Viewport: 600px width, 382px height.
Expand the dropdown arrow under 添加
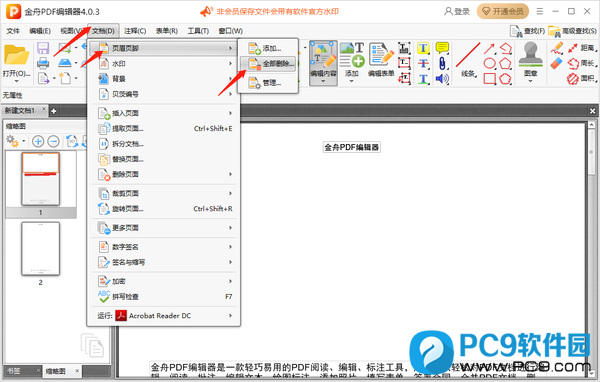click(352, 81)
